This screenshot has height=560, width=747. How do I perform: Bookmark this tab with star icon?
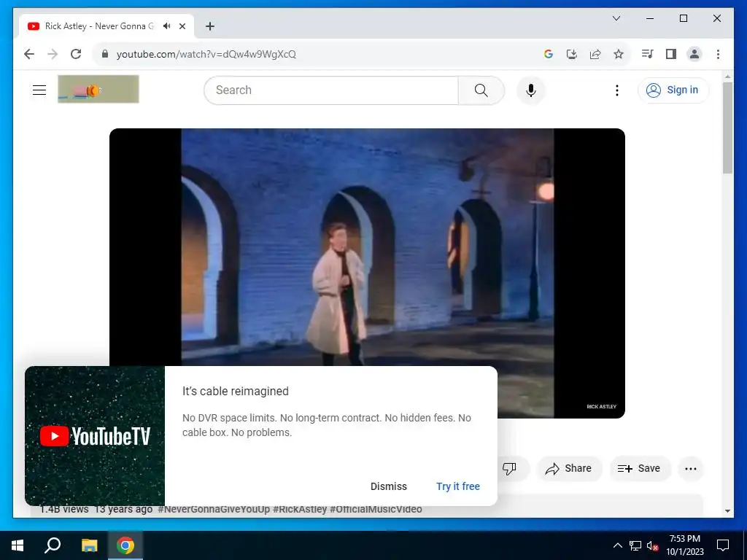pyautogui.click(x=619, y=54)
